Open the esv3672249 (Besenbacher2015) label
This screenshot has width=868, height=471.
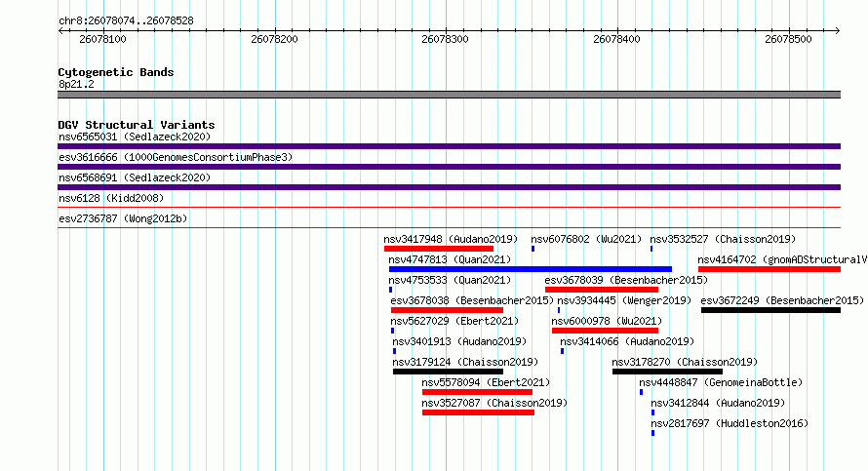click(782, 300)
